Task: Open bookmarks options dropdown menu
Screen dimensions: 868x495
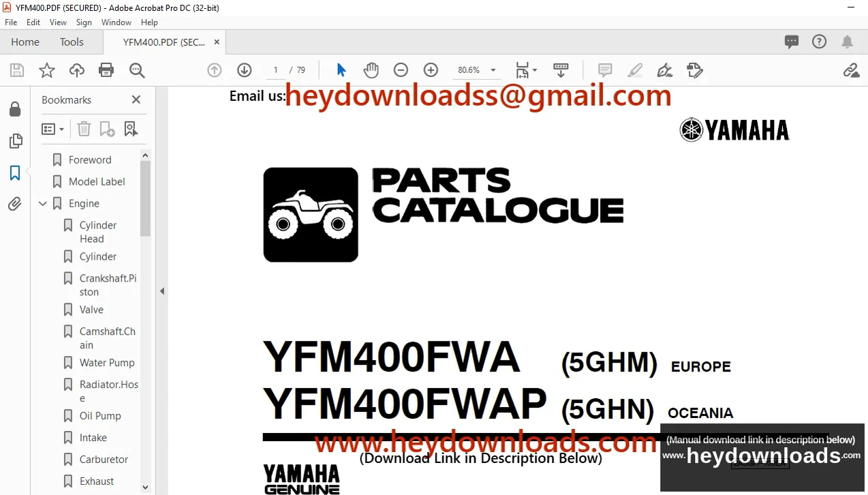Action: coord(52,129)
